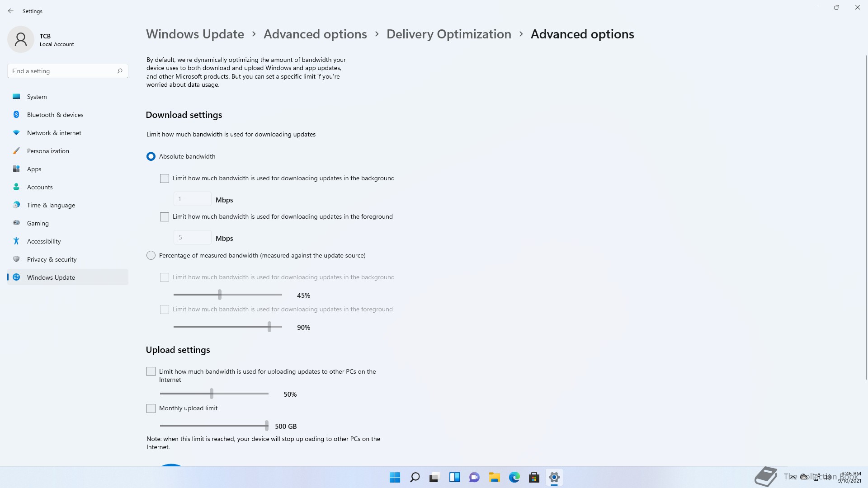Click the 'Download settings' heading text
Image resolution: width=868 pixels, height=488 pixels.
(184, 115)
